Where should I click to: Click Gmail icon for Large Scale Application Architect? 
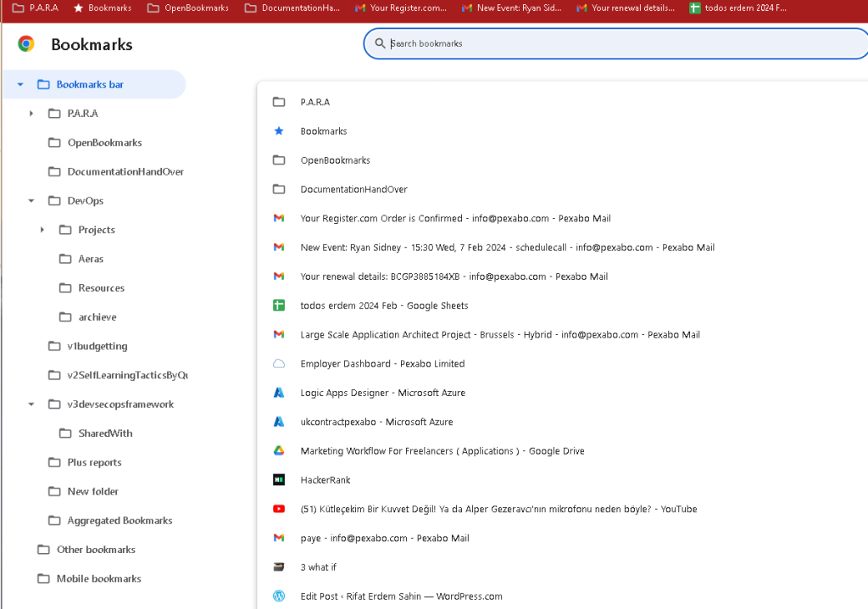tap(279, 334)
